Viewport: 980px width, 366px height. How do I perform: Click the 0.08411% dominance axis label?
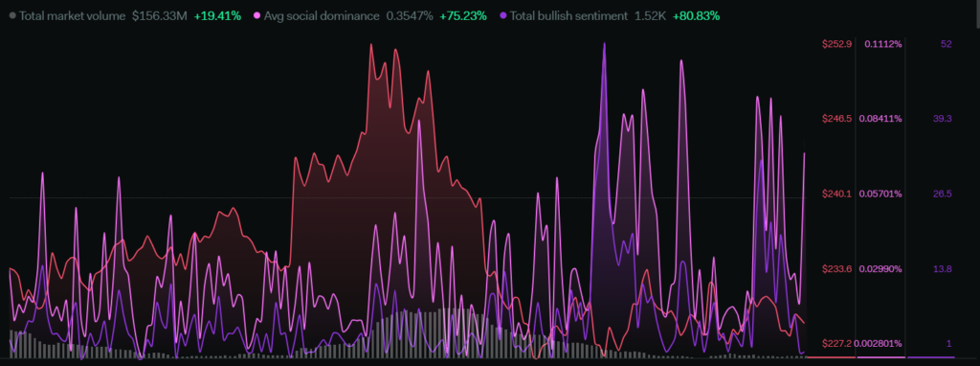pos(880,119)
